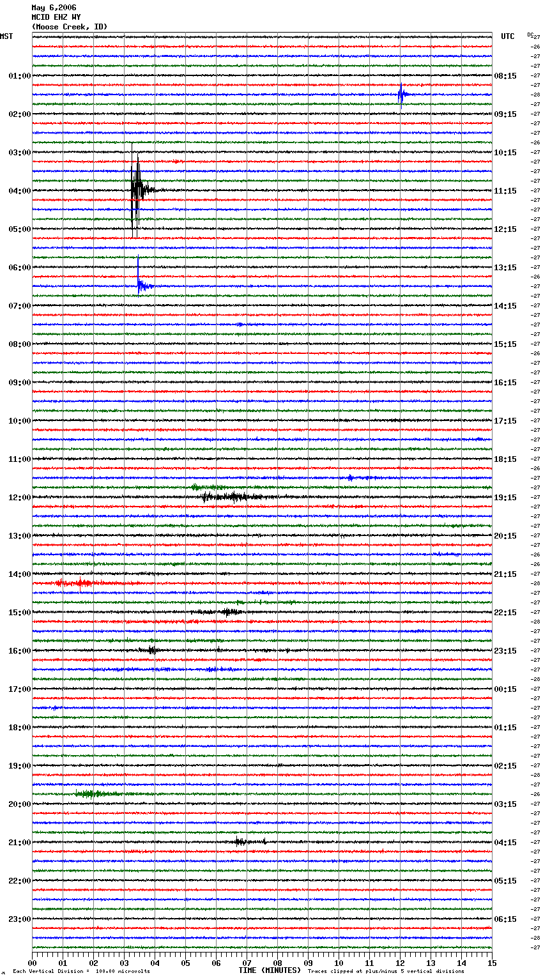Click the 00 minute tick on the axis
The width and height of the screenshot is (543, 980).
(x=33, y=963)
